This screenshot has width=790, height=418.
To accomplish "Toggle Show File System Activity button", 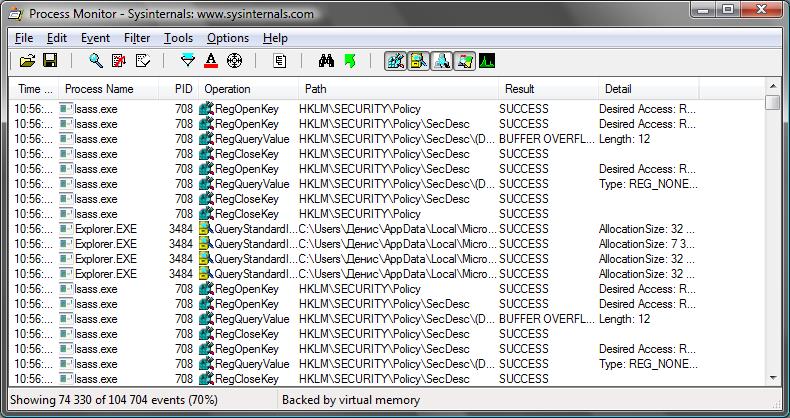I will (418, 61).
